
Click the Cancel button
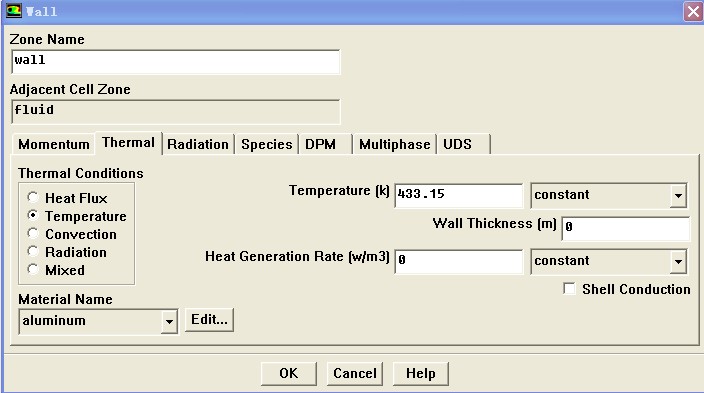coord(355,374)
